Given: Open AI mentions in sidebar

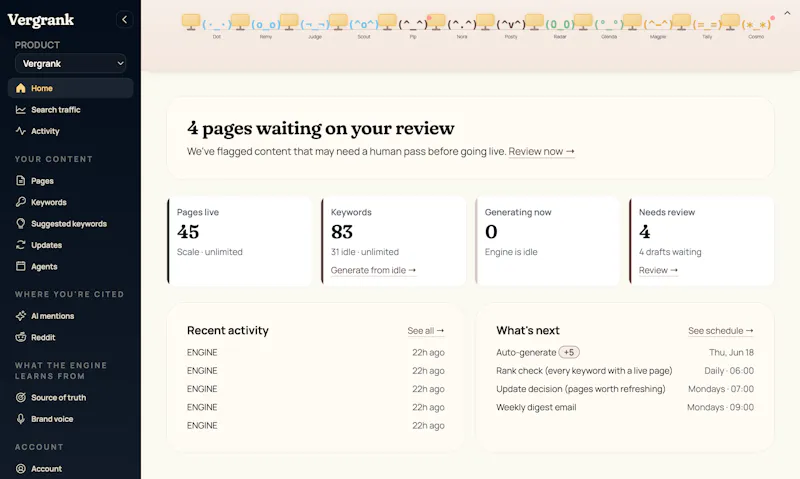Looking at the screenshot, I should [x=70, y=316].
